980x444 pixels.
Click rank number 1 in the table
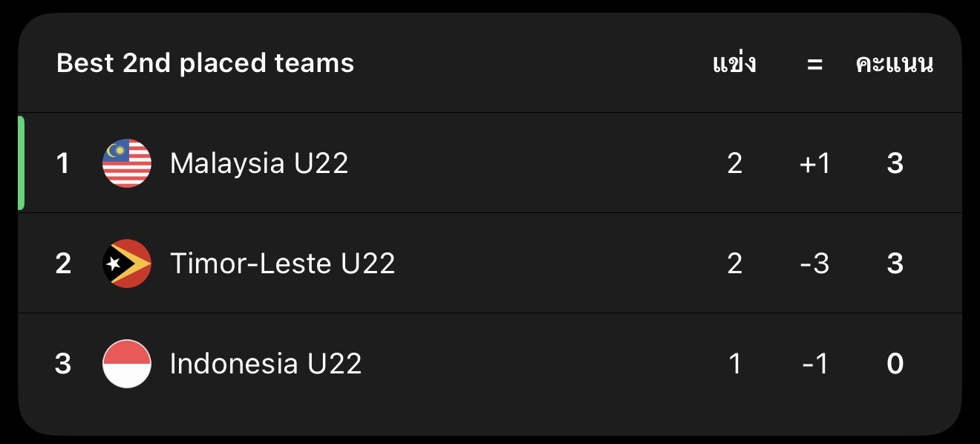[x=63, y=163]
